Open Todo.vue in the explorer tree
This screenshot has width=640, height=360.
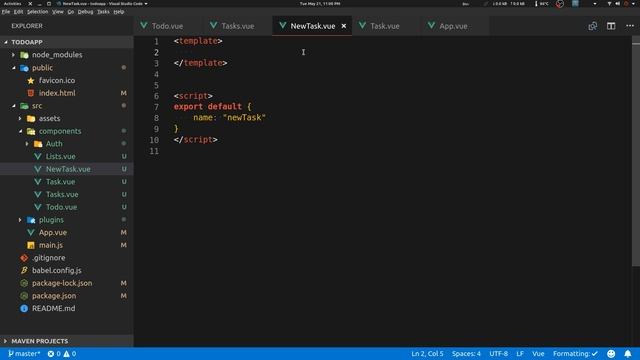[x=61, y=207]
